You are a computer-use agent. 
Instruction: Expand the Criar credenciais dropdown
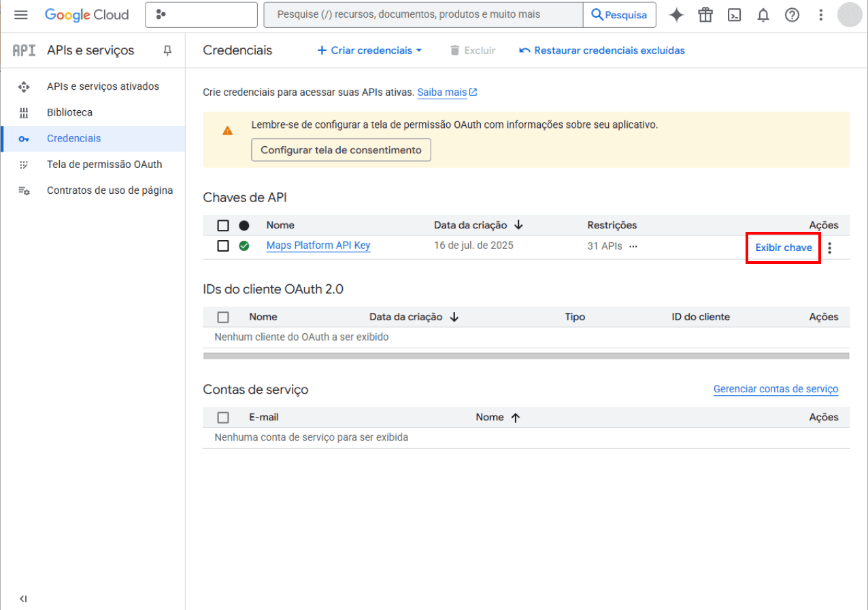click(x=369, y=50)
